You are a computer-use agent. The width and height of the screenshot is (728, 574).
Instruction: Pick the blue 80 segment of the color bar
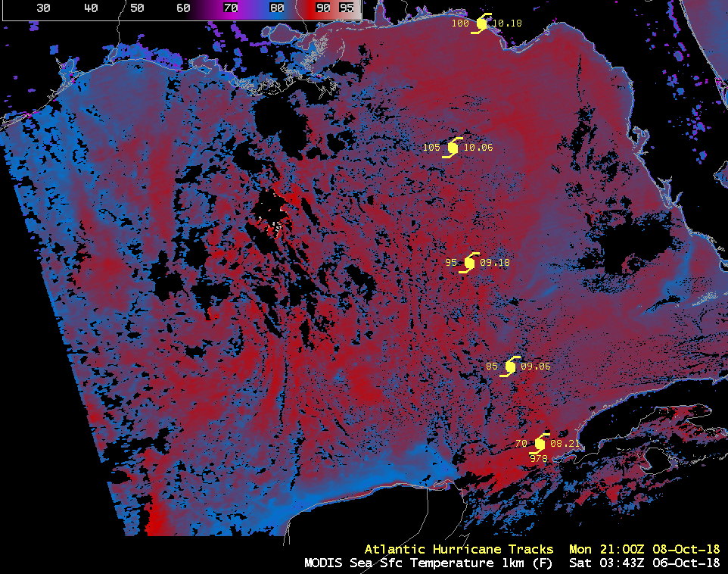click(277, 8)
